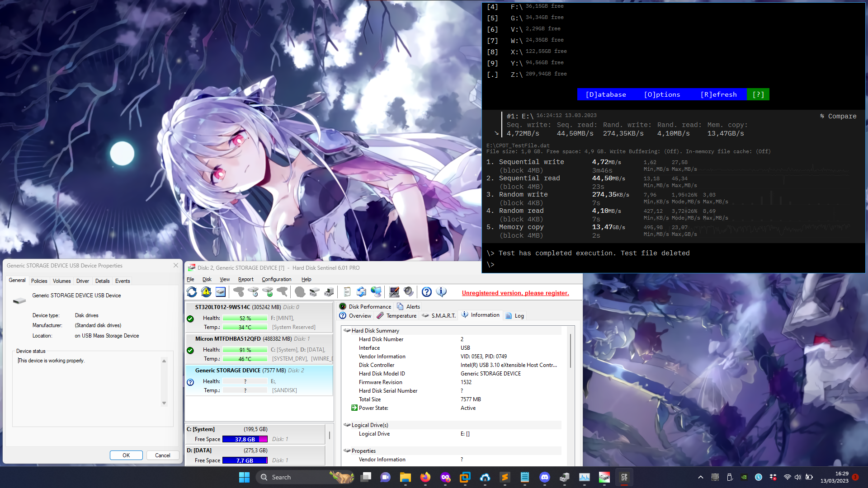Open the Disk Performance tab
Viewport: 868px width, 488px height.
(365, 306)
